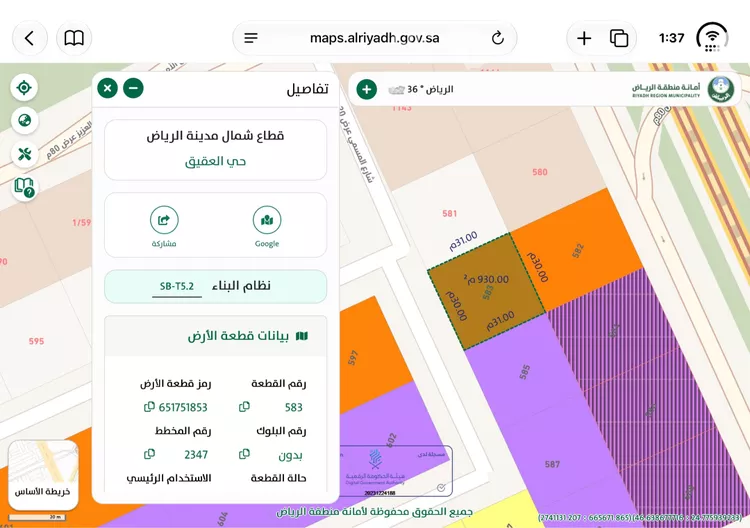Screen dimensions: 750x528
Task: Click Riyadh Municipality logo
Action: (x=721, y=89)
